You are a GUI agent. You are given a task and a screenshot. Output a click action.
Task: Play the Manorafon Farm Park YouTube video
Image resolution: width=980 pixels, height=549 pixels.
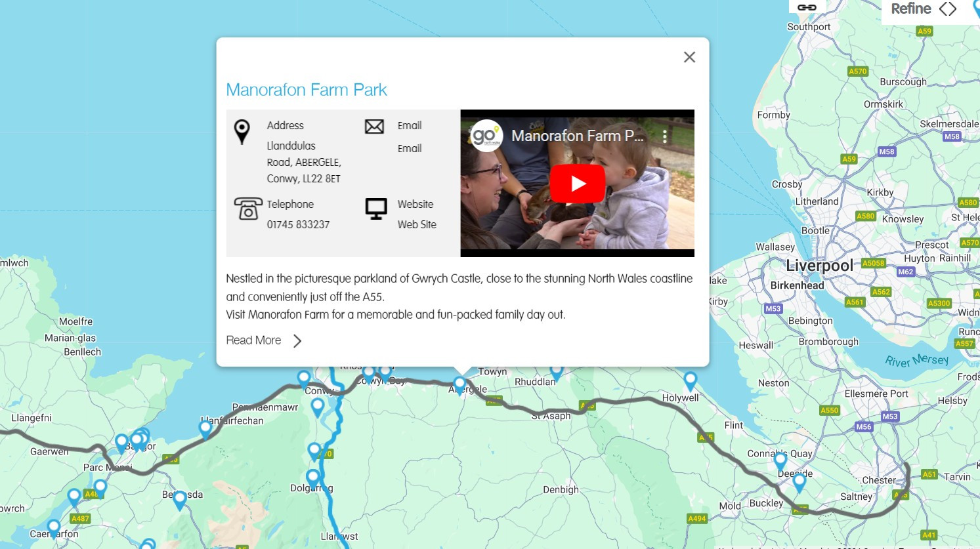(577, 184)
